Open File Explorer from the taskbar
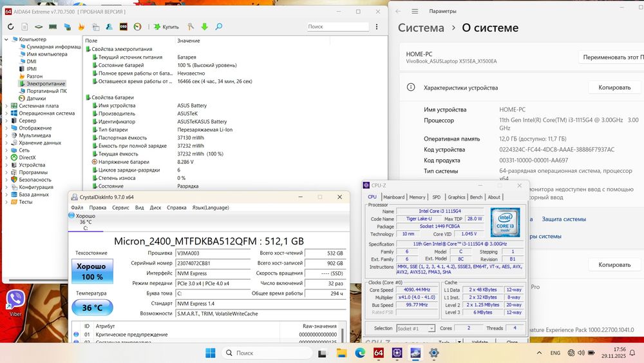The width and height of the screenshot is (644, 363). pyautogui.click(x=342, y=353)
